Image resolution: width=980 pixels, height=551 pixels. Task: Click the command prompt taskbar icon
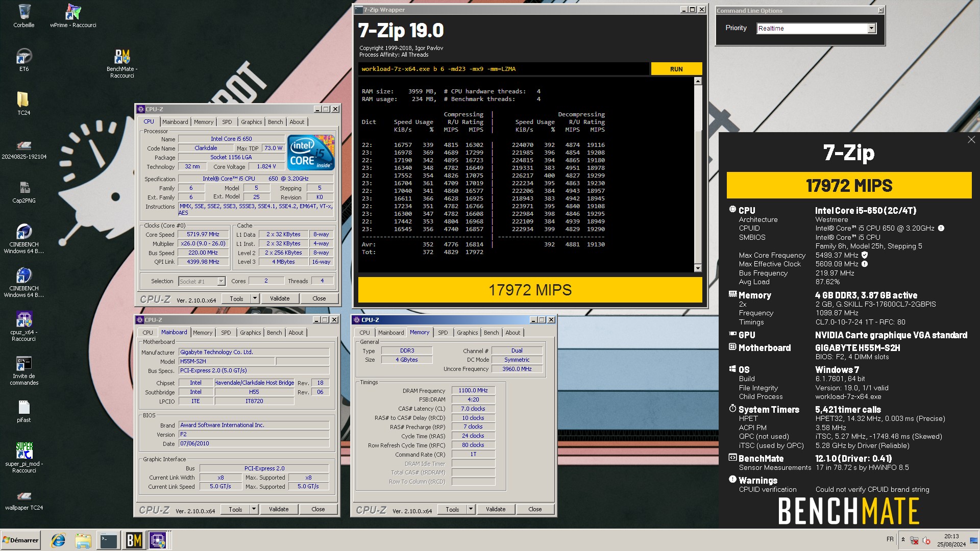pos(109,540)
